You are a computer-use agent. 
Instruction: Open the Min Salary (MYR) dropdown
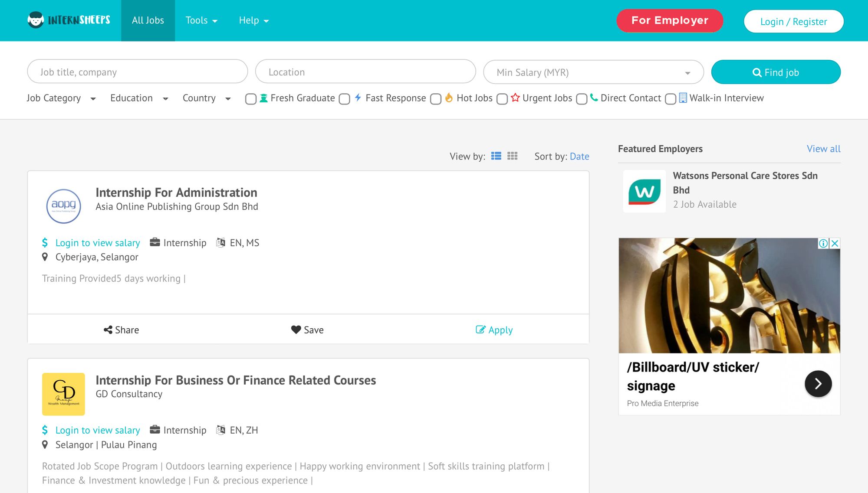tap(593, 72)
